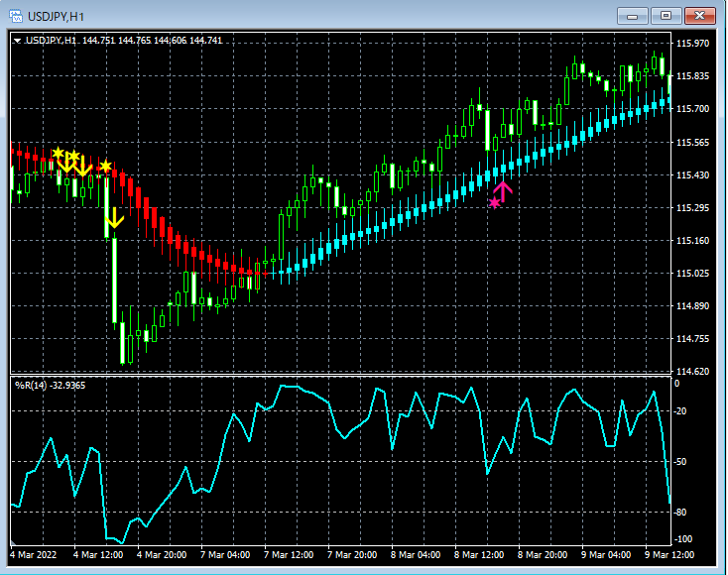This screenshot has width=728, height=575.
Task: Click the 7 Mar 04:00 time label
Action: (x=225, y=555)
